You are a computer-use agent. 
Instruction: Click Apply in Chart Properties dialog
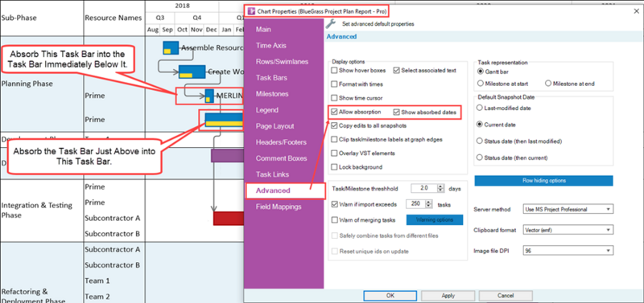click(x=448, y=296)
